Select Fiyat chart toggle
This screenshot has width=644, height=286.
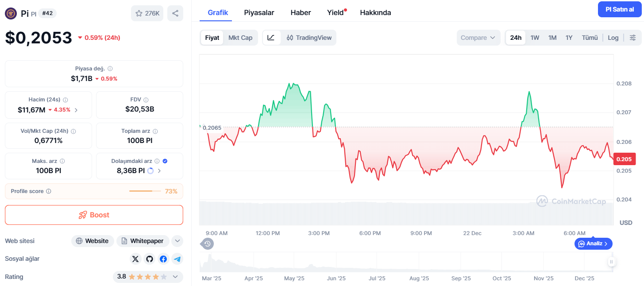(212, 38)
